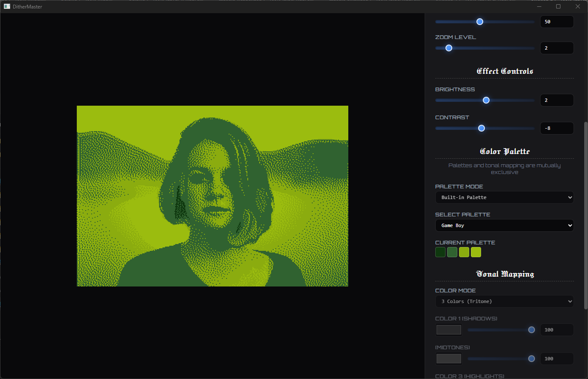Click the Zoom Level slider handle

pos(449,48)
